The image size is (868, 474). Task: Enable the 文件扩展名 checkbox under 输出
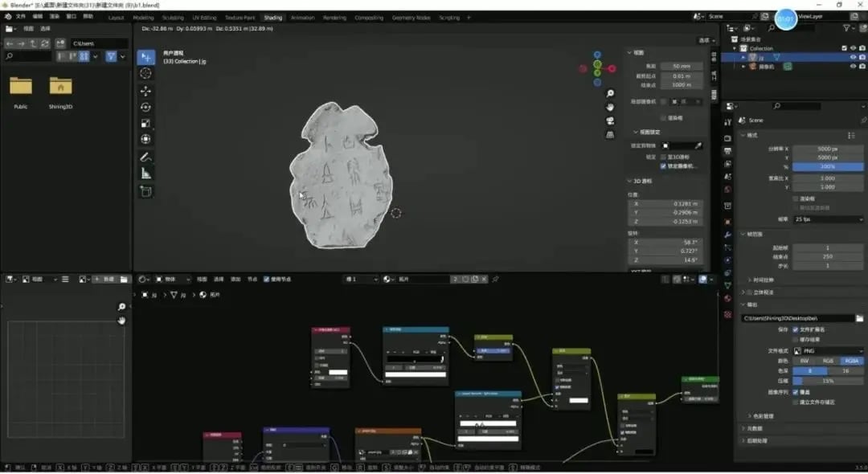click(x=796, y=329)
